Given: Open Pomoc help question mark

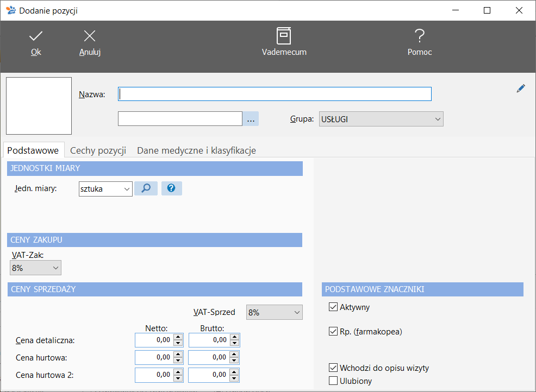Looking at the screenshot, I should point(420,42).
